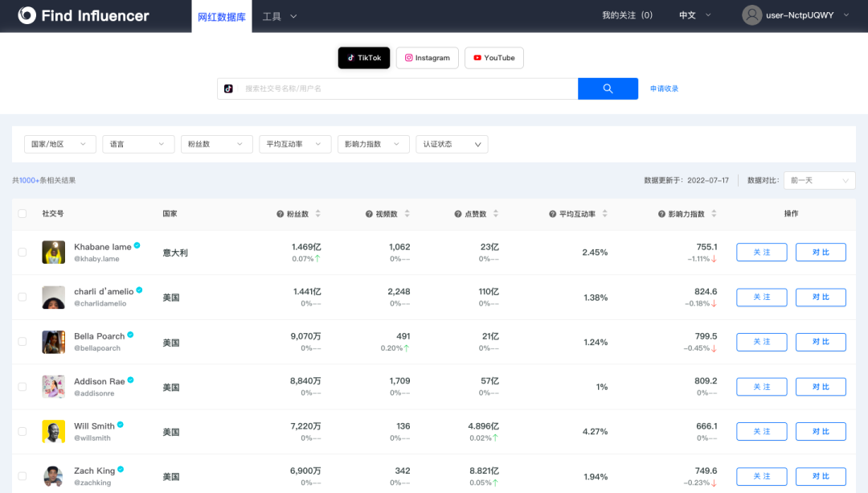Click the help icon beside 粉丝数 header
The height and width of the screenshot is (493, 868).
[x=280, y=215]
